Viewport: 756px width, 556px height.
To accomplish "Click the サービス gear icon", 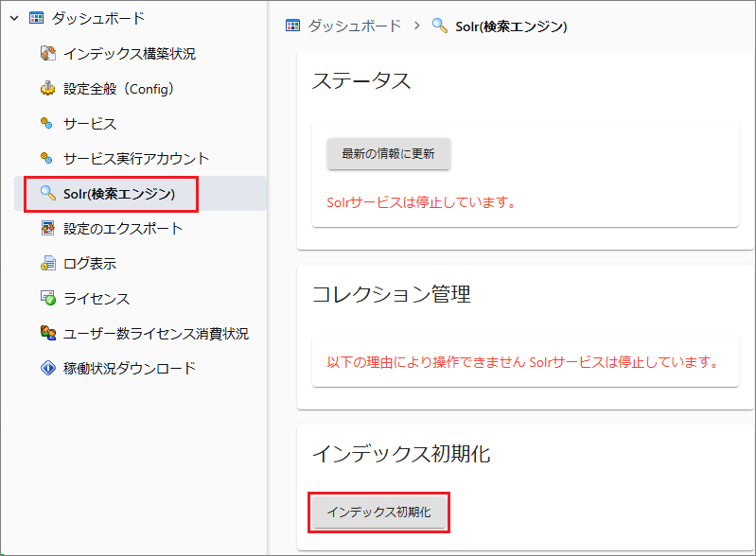I will (46, 124).
